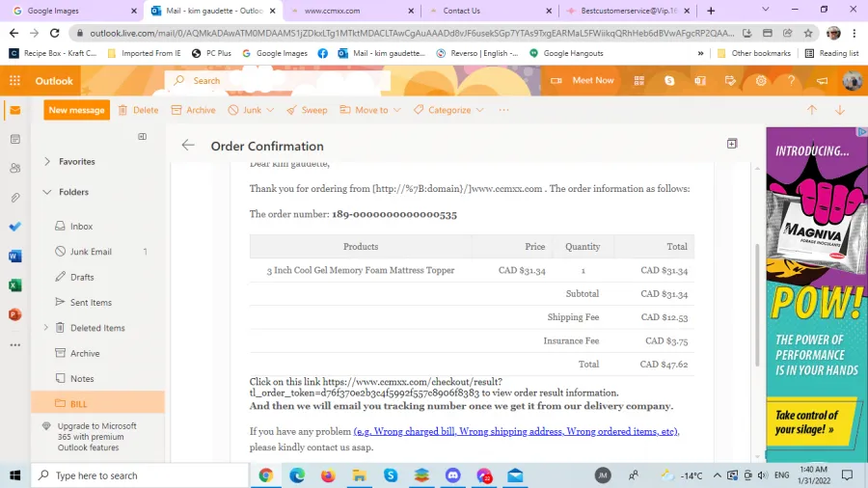Image resolution: width=868 pixels, height=488 pixels.
Task: Go back to message list arrow
Action: click(188, 146)
